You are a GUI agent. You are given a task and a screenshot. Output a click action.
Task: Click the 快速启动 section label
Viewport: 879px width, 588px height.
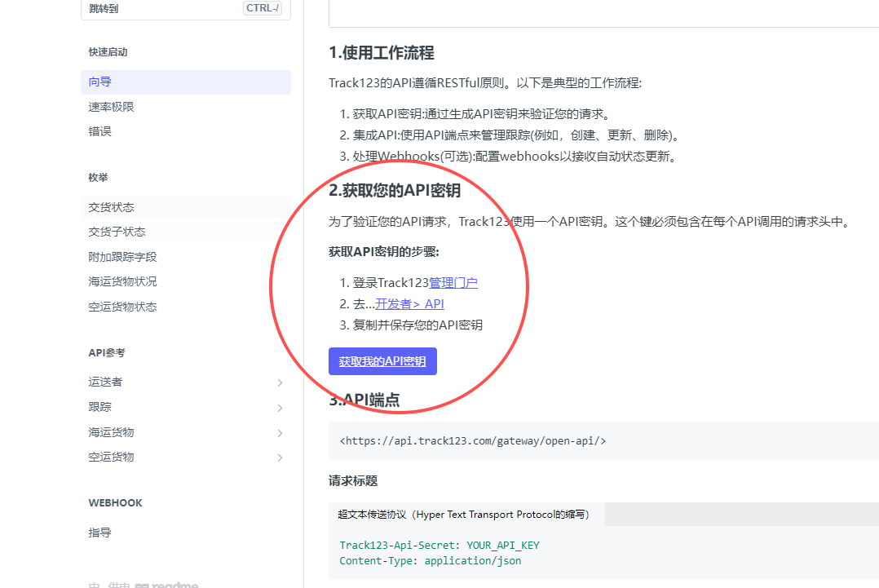[x=108, y=52]
